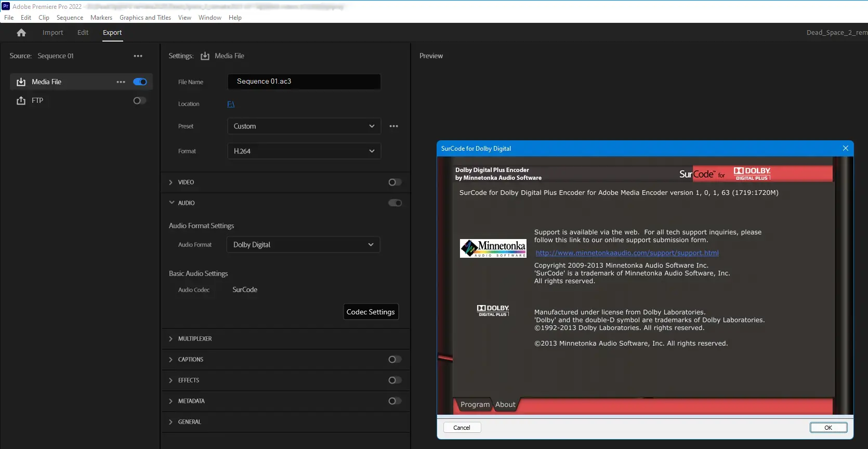Screen dimensions: 868x449
Task: Open the Source Sequence 01 options menu
Action: pos(138,56)
